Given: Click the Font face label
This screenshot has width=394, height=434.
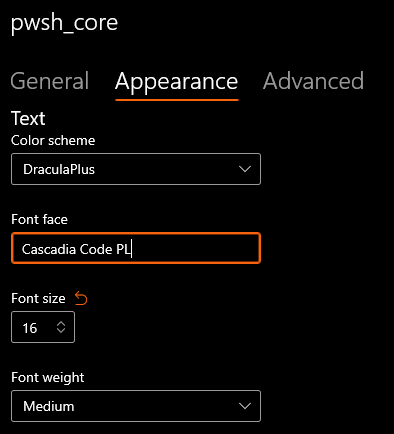Looking at the screenshot, I should coord(39,219).
